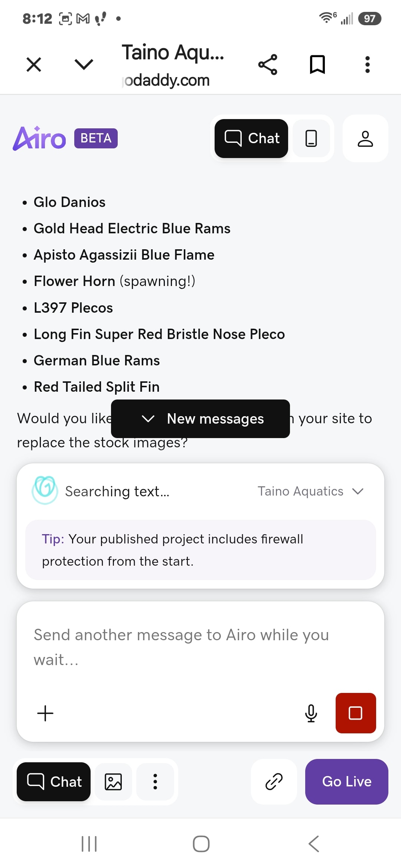The image size is (401, 868).
Task: Select the top Chat view toggle
Action: click(x=251, y=138)
